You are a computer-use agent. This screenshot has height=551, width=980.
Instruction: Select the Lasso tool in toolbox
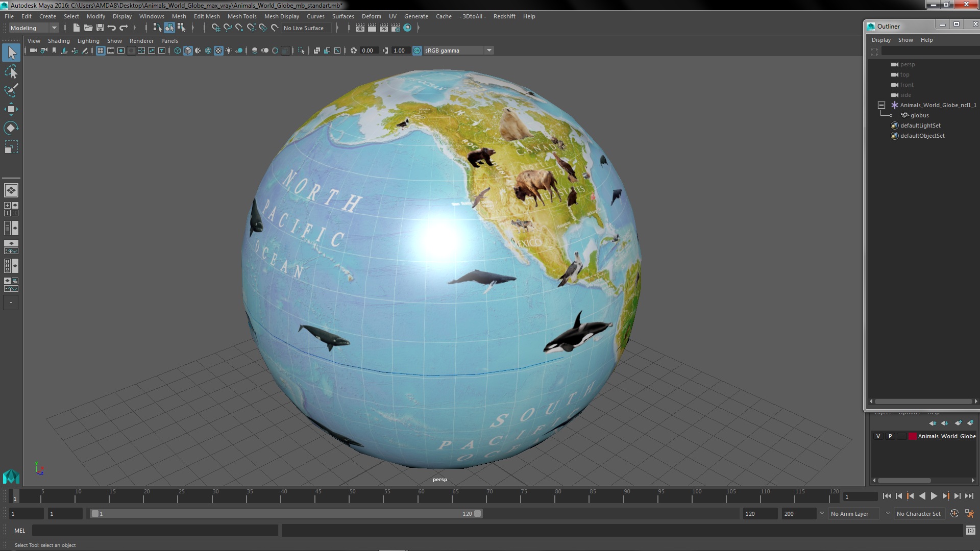pos(11,72)
